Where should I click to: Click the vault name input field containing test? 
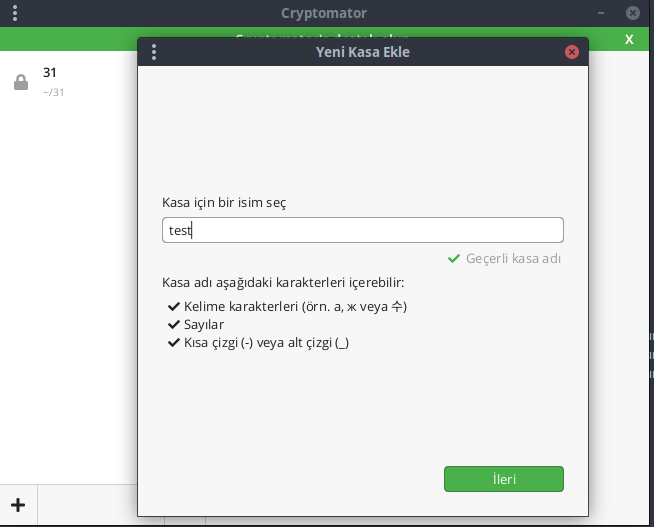pos(363,230)
